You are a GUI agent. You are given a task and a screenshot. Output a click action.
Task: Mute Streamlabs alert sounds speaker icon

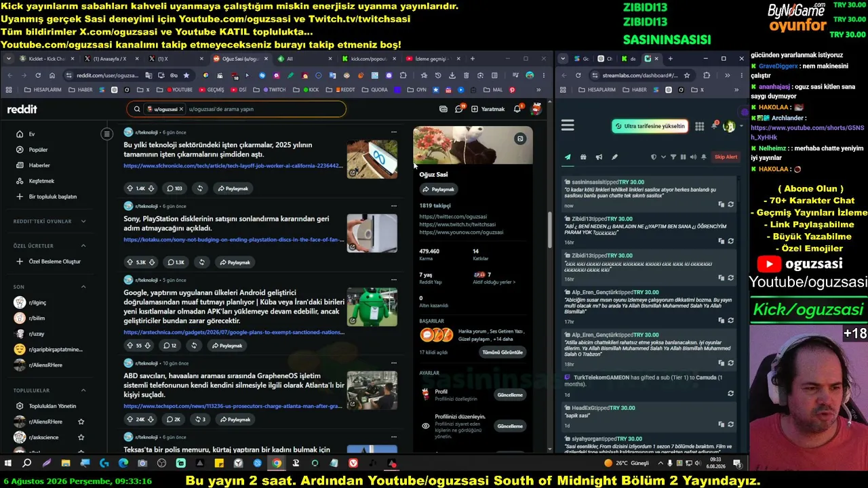[x=693, y=157]
